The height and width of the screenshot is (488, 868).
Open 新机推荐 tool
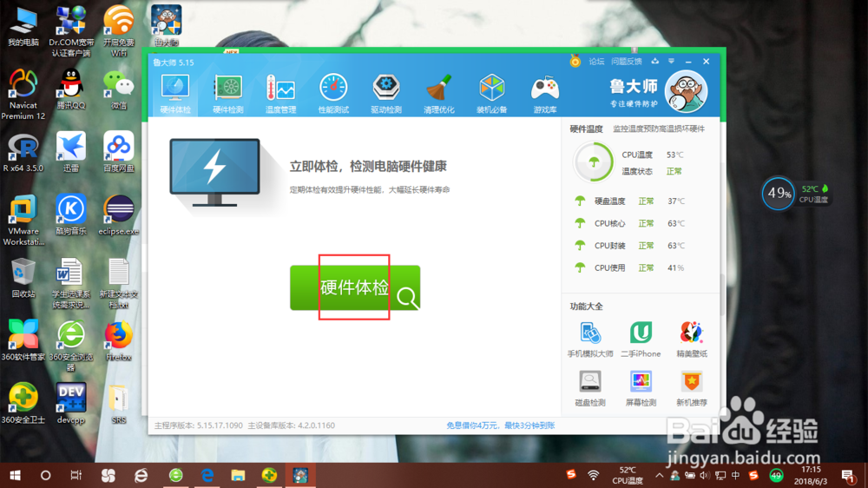(692, 388)
